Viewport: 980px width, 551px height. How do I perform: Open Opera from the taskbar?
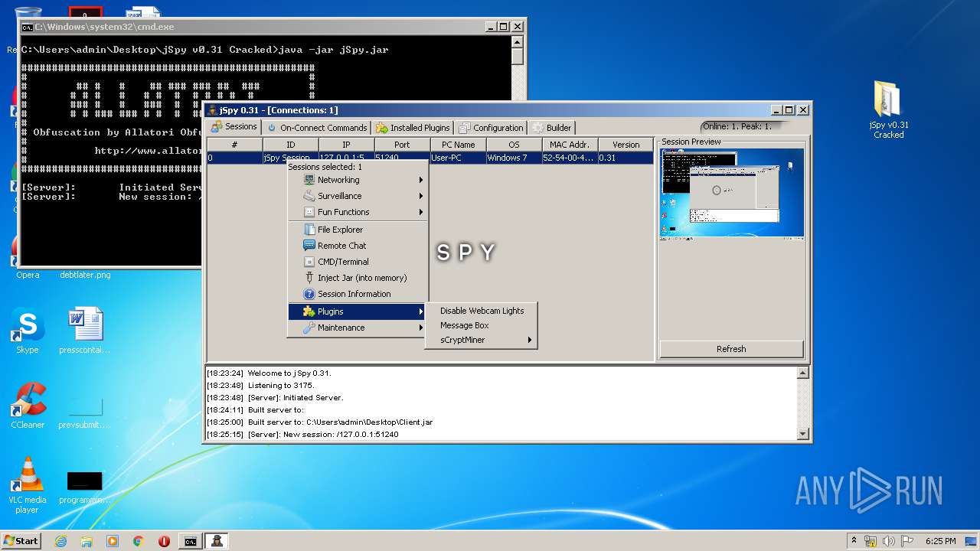coord(164,541)
